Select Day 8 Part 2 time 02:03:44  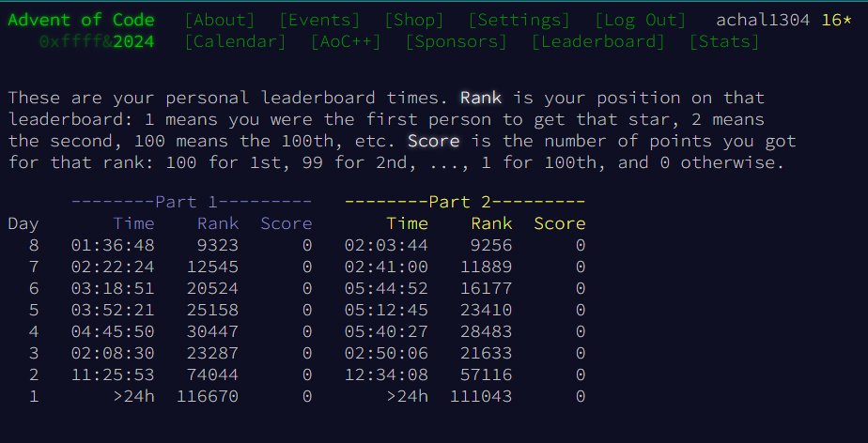[x=386, y=245]
